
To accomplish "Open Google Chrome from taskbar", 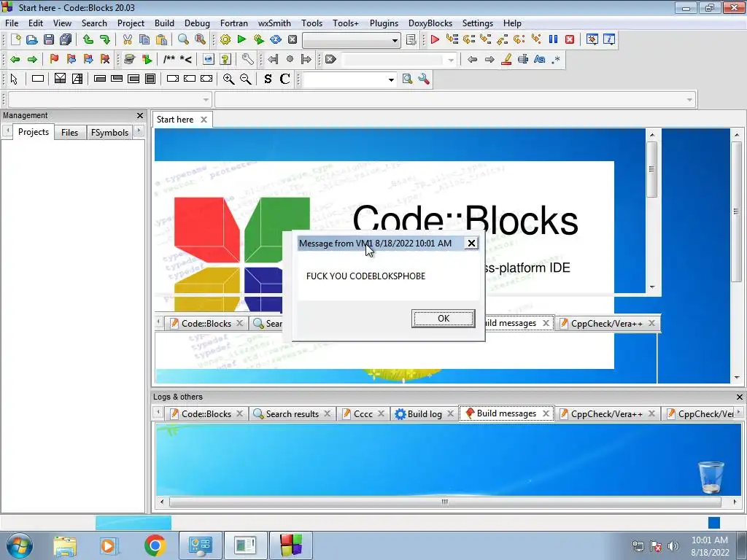I will coord(155,545).
